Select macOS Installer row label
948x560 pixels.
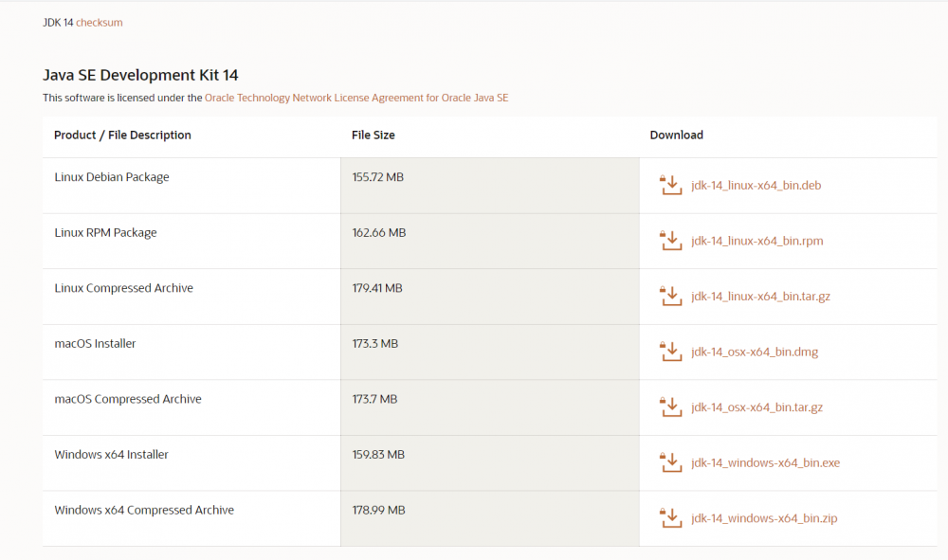95,344
